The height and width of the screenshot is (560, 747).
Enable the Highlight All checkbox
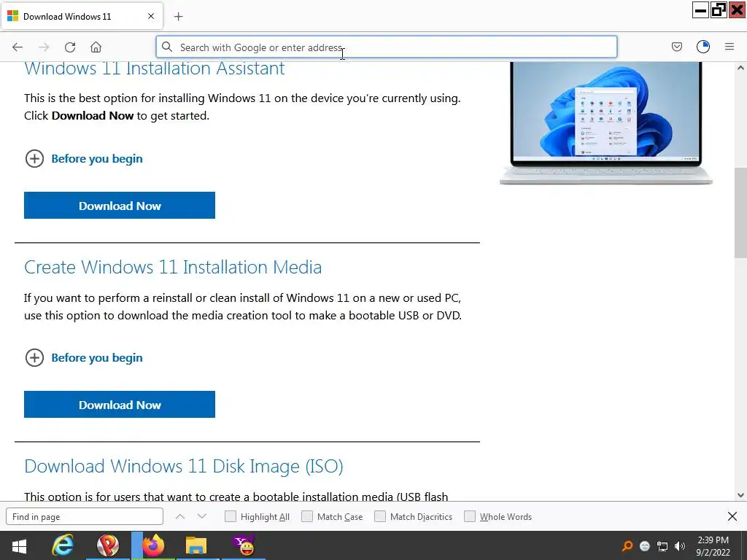click(230, 517)
